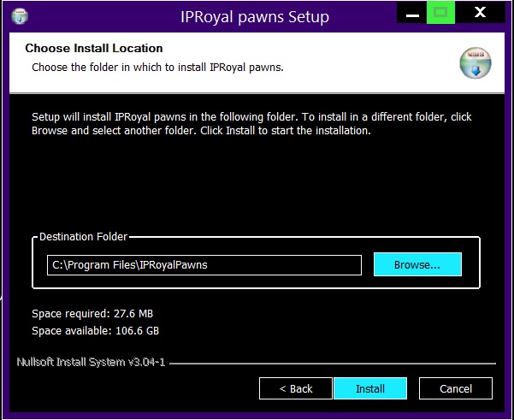Click the installer icon in the title bar
The width and height of the screenshot is (514, 420).
[19, 16]
